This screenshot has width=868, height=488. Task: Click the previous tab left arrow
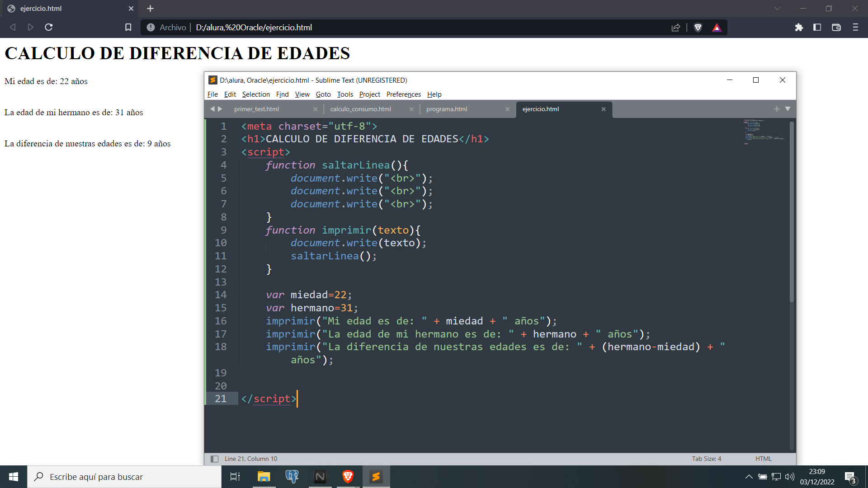212,109
